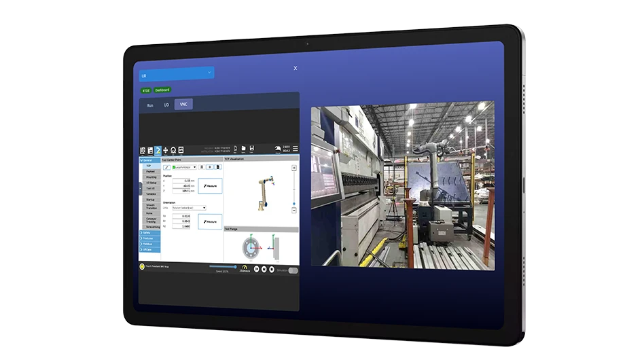This screenshot has height=362, width=644.
Task: Open the Orientation units dropdown
Action: pos(188,208)
